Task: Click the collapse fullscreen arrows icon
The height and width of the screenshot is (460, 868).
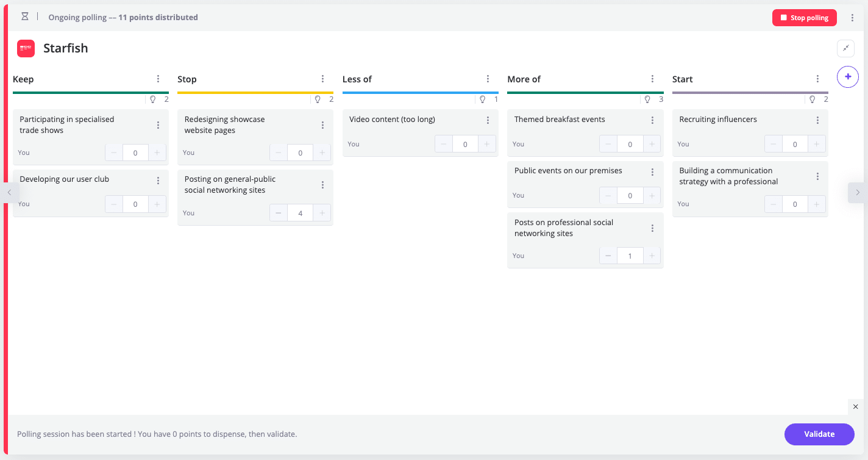Action: point(845,48)
